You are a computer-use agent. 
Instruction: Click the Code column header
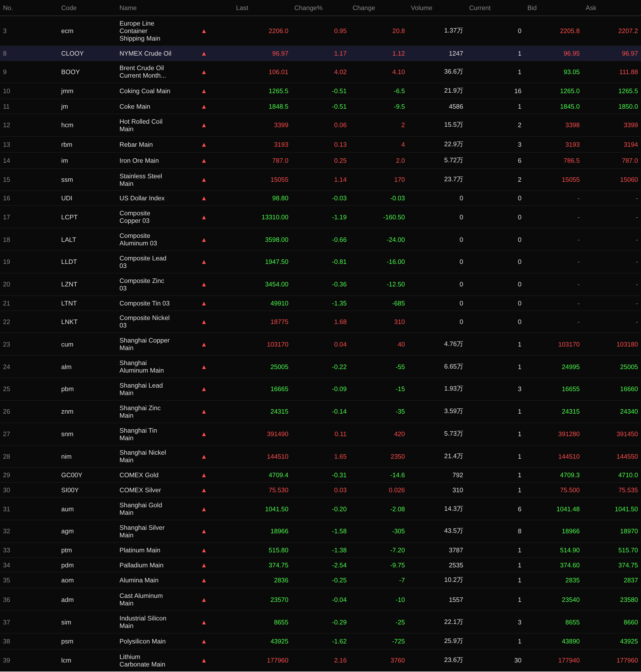pyautogui.click(x=69, y=8)
